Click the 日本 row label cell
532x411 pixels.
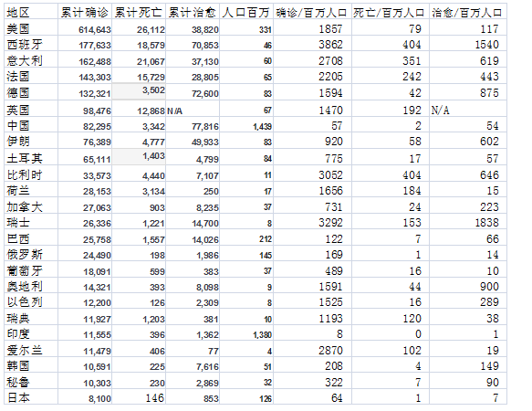coord(31,396)
